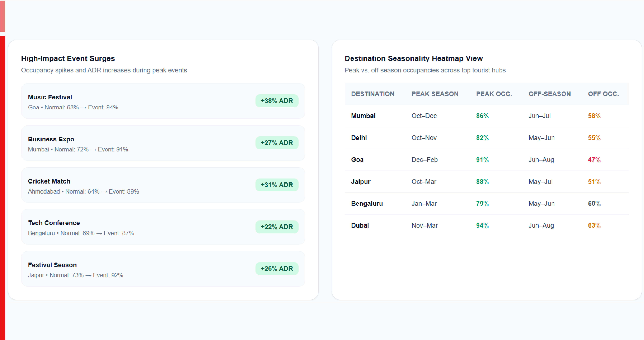The height and width of the screenshot is (340, 644).
Task: Select the Bengaluru destination cell
Action: click(367, 204)
